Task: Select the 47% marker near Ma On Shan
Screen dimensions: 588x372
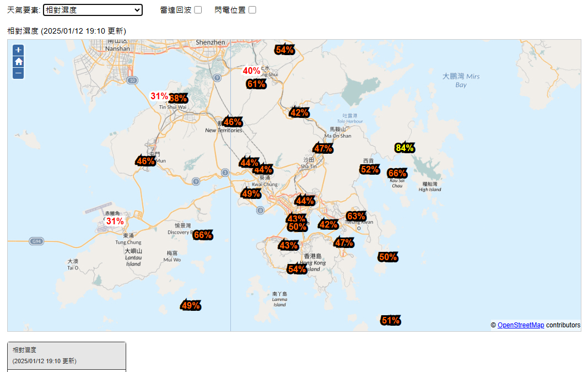Action: [323, 148]
